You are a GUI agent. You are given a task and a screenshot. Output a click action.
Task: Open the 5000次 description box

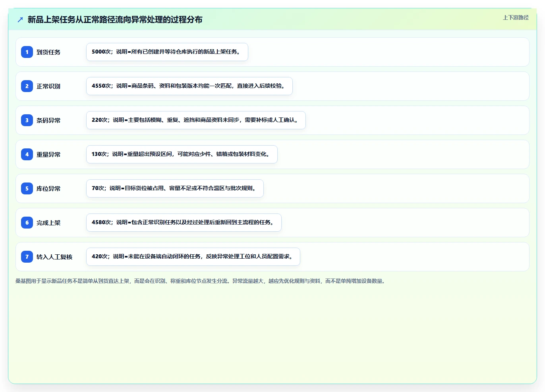[x=167, y=52]
